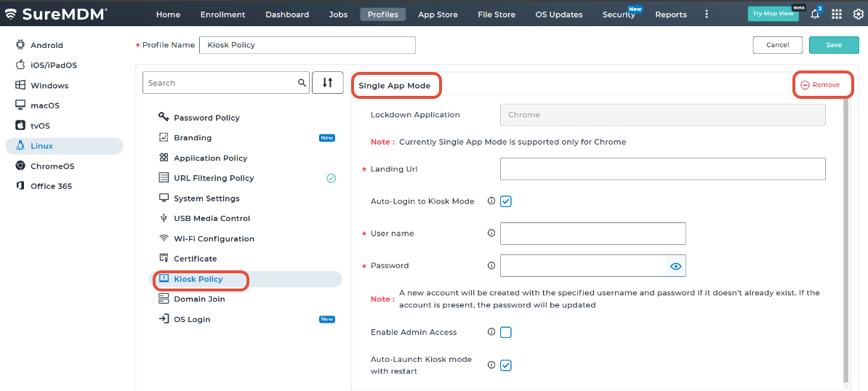
Task: Open the apps grid icon
Action: coord(837,15)
